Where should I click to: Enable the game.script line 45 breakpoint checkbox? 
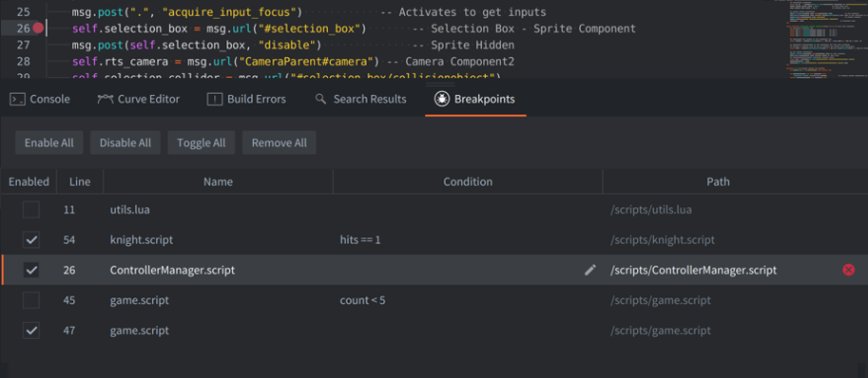[x=31, y=300]
